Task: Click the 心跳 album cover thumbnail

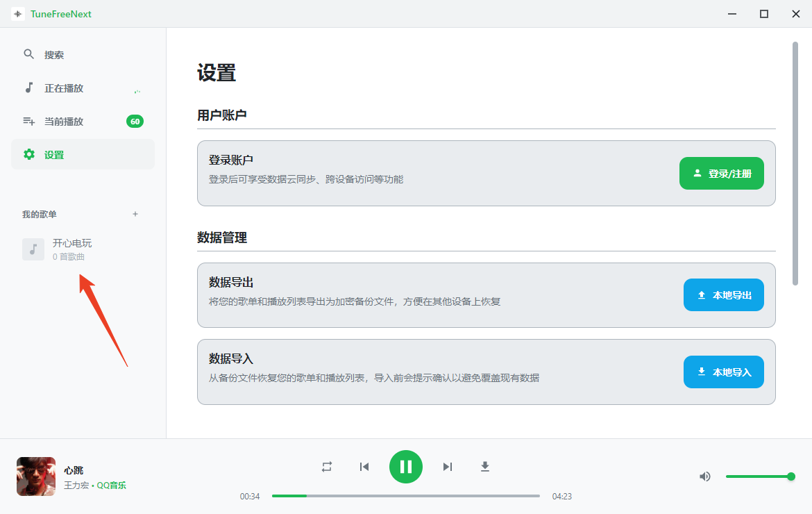Action: pyautogui.click(x=36, y=476)
